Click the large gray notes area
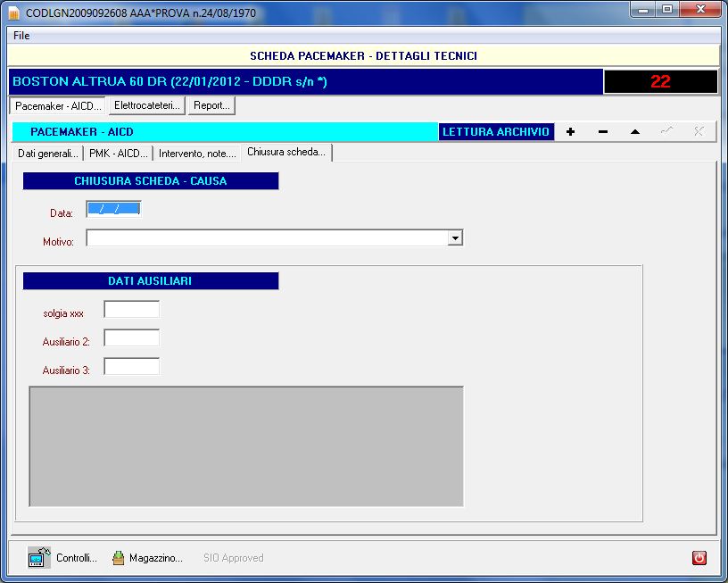 point(246,446)
